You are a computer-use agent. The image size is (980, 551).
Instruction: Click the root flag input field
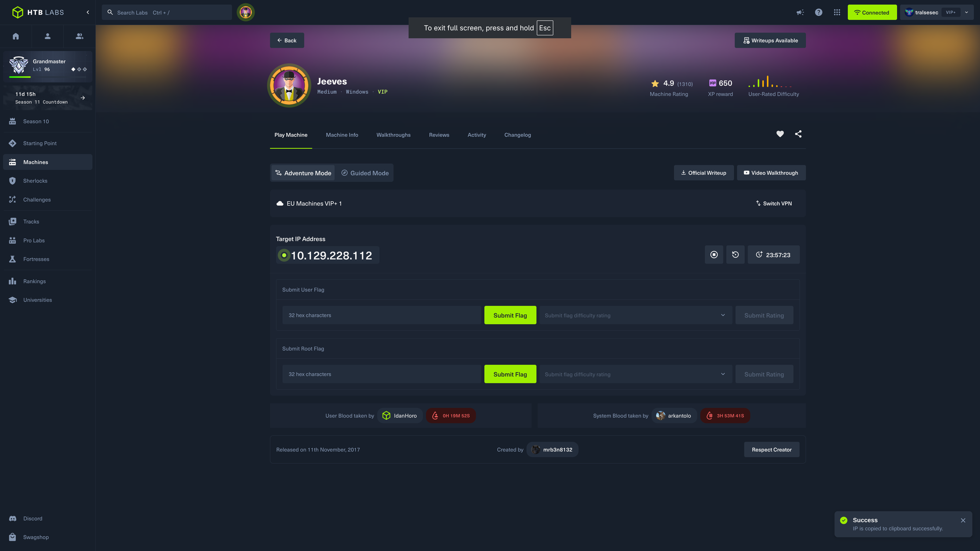pyautogui.click(x=382, y=374)
